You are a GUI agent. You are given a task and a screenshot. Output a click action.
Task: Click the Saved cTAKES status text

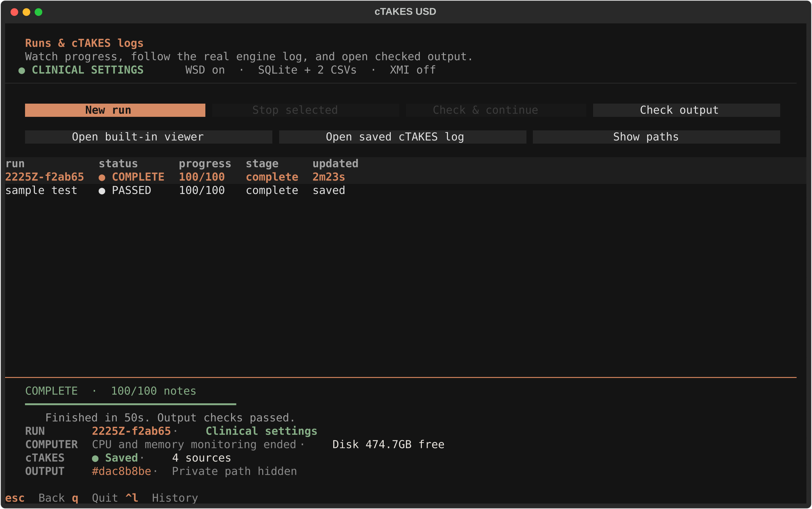[121, 458]
